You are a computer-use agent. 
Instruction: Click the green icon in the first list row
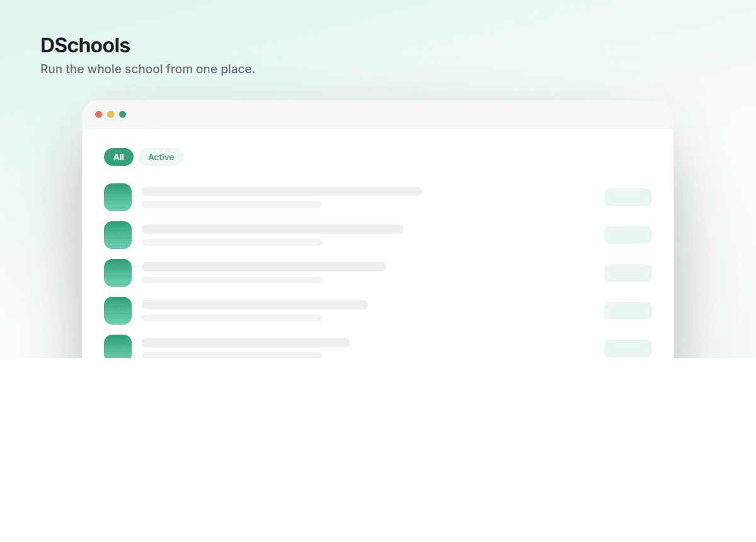(118, 197)
